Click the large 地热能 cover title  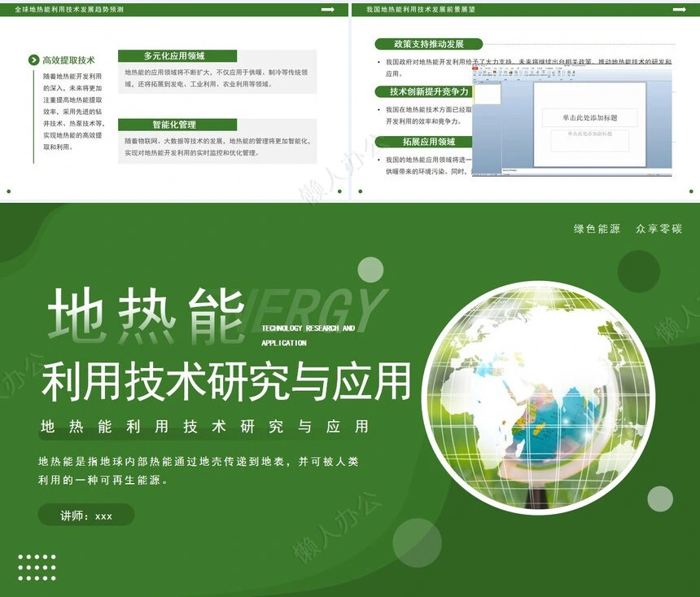pyautogui.click(x=147, y=314)
